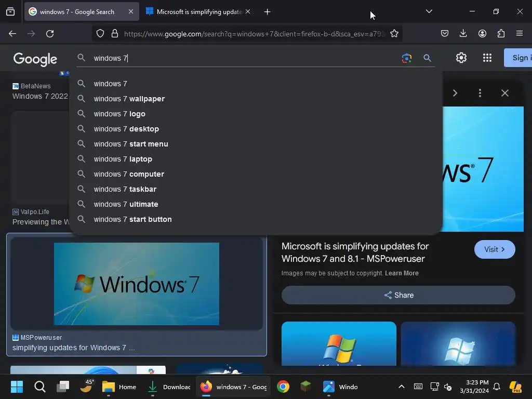
Task: Go to next image in preview
Action: click(455, 93)
